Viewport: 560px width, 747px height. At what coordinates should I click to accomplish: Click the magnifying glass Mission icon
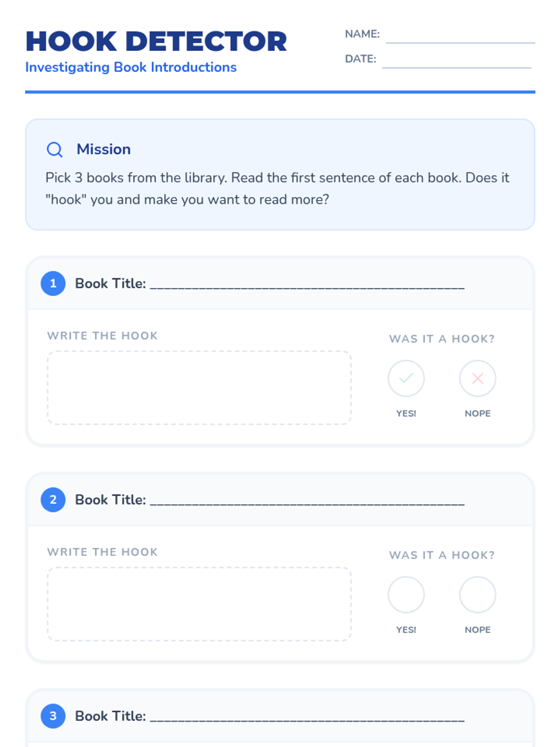(55, 149)
